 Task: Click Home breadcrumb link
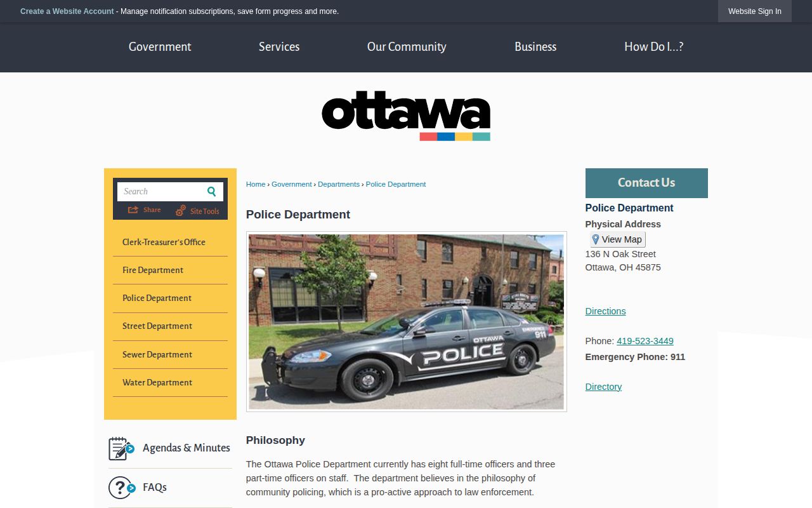point(256,184)
